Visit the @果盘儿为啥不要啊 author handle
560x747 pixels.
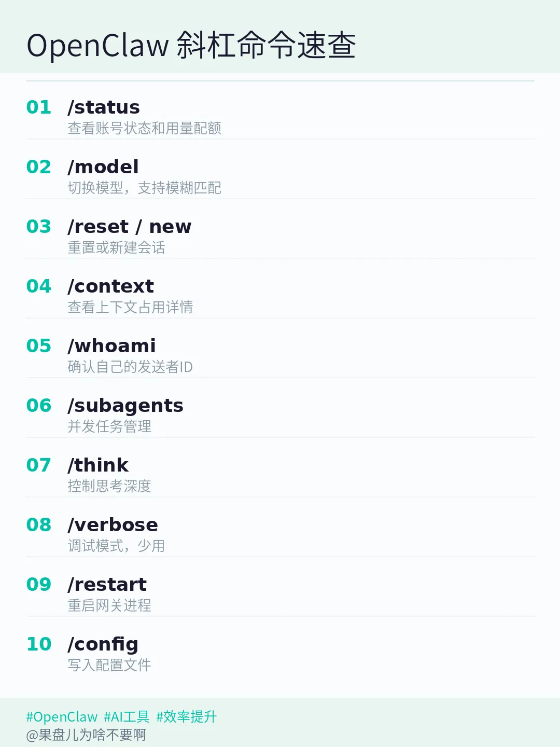click(x=86, y=735)
